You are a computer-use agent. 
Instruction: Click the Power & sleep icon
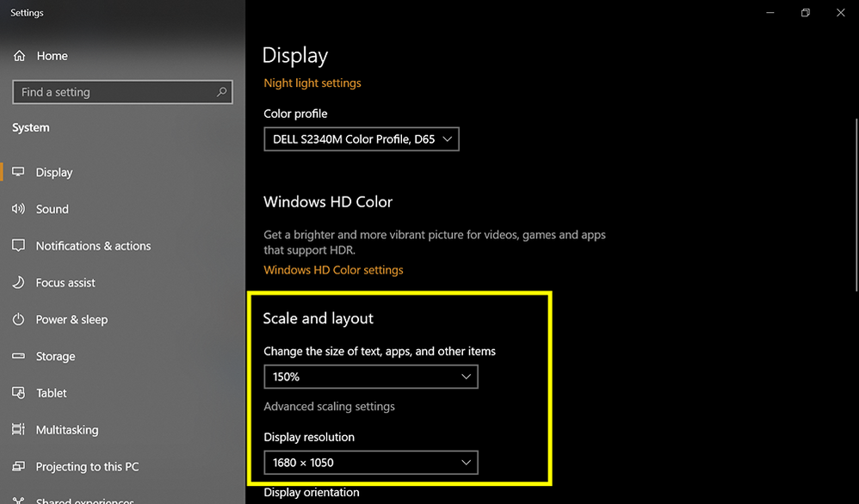19,320
